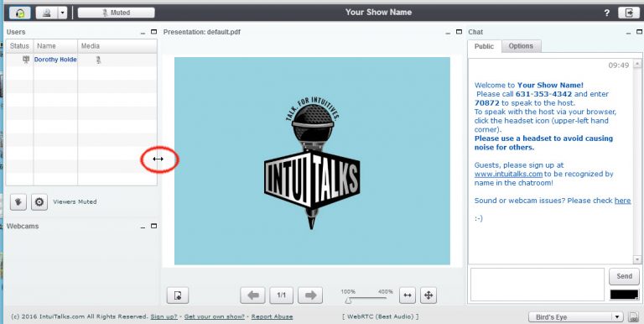Go to the previous slide arrow
This screenshot has height=324, width=644.
click(x=252, y=295)
